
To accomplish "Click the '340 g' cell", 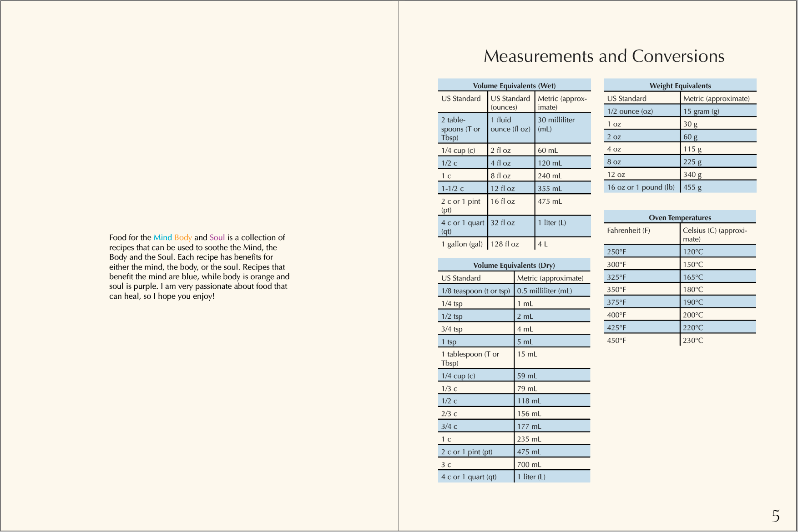I will coord(718,174).
